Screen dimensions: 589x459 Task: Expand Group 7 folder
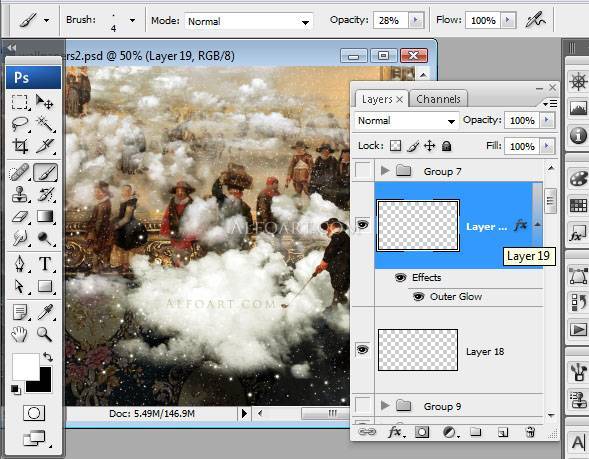[x=385, y=171]
